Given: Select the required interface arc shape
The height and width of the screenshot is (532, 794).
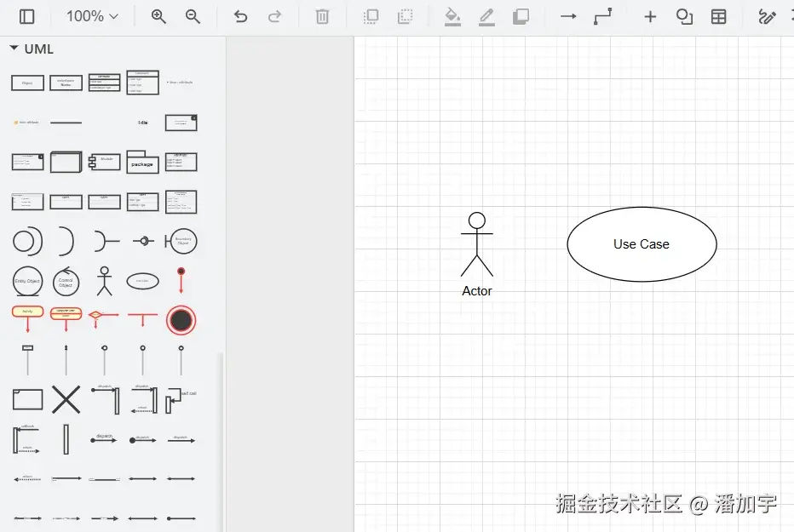Looking at the screenshot, I should coord(66,241).
